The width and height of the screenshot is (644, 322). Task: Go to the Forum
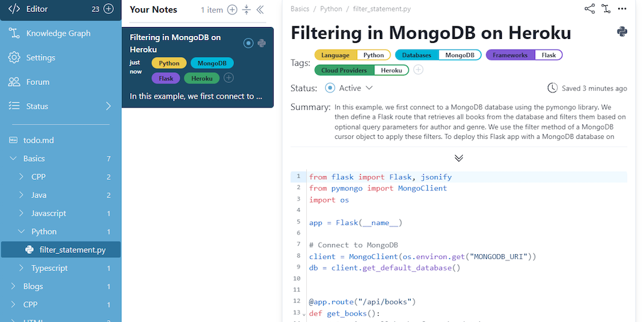tap(38, 82)
